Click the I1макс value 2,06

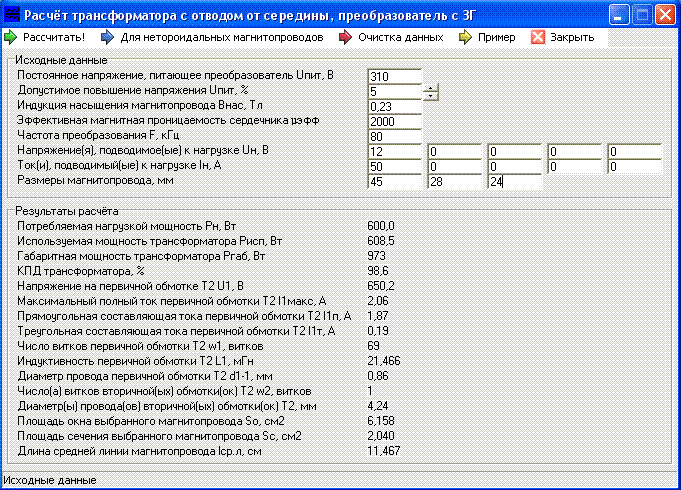coord(378,301)
